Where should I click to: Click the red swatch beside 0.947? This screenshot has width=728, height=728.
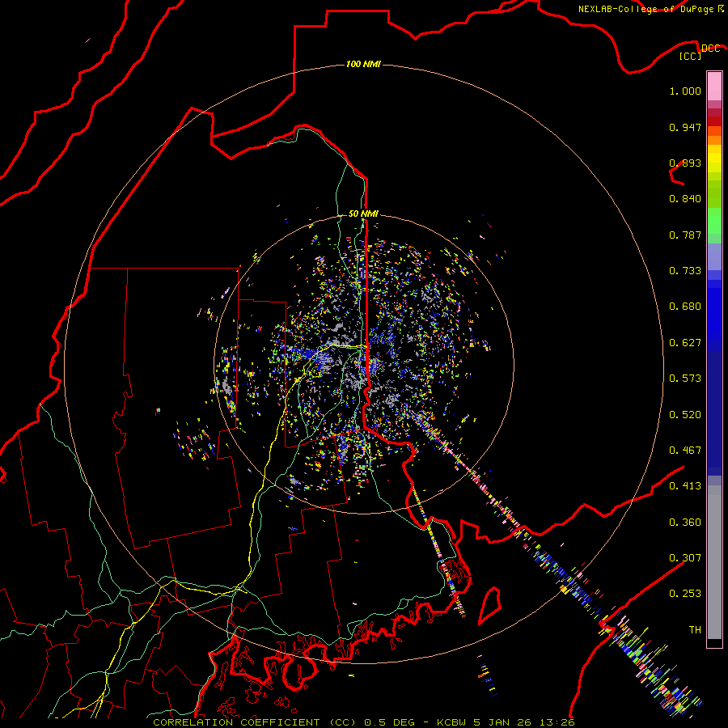tap(714, 121)
